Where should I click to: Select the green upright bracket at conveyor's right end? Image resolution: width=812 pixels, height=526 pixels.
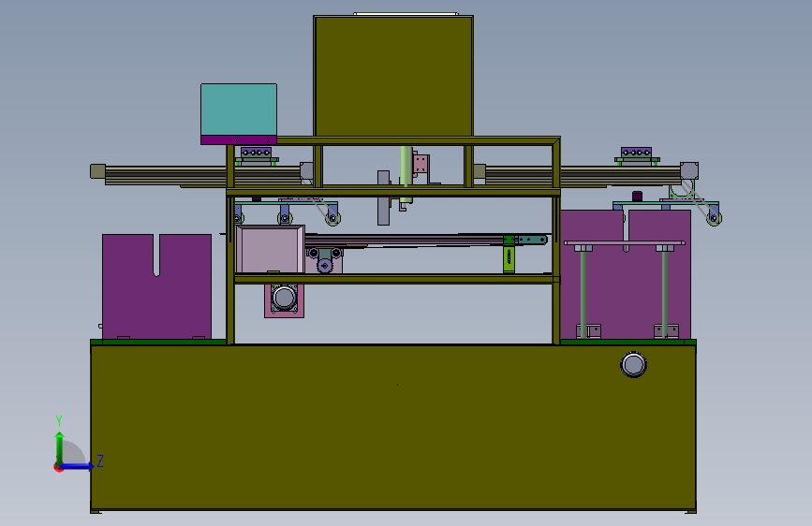(509, 255)
